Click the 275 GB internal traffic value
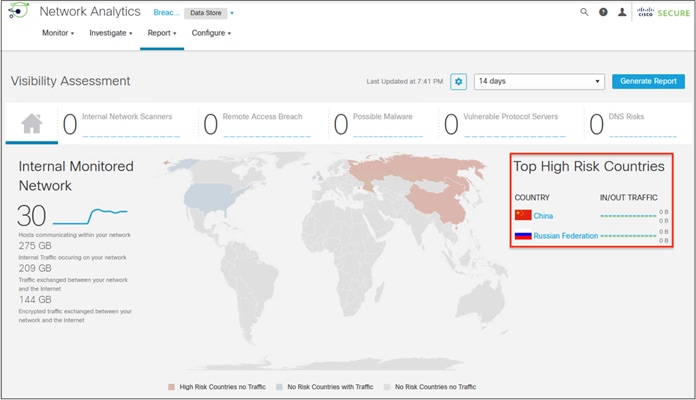Viewport: 696px width, 400px height. (35, 246)
